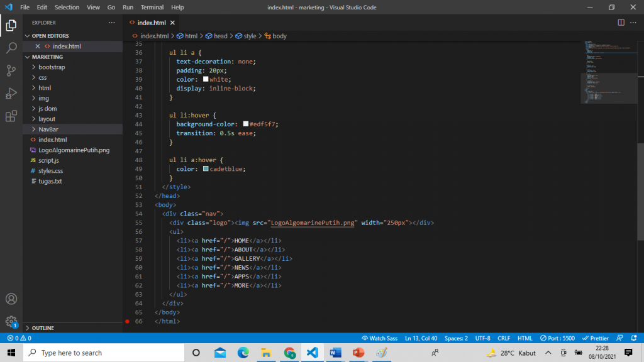This screenshot has height=362, width=644.
Task: Open the Terminal menu
Action: click(152, 8)
